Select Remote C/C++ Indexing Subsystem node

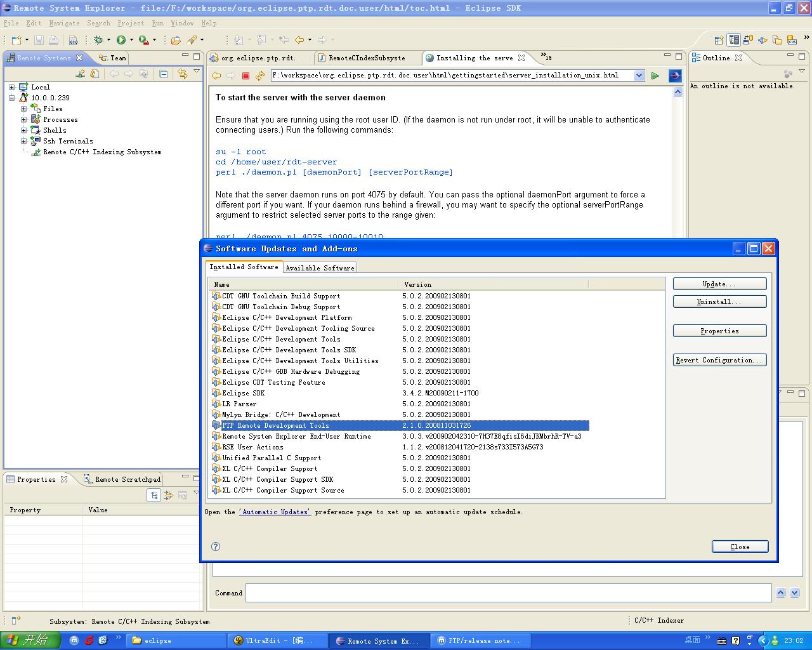(x=102, y=152)
